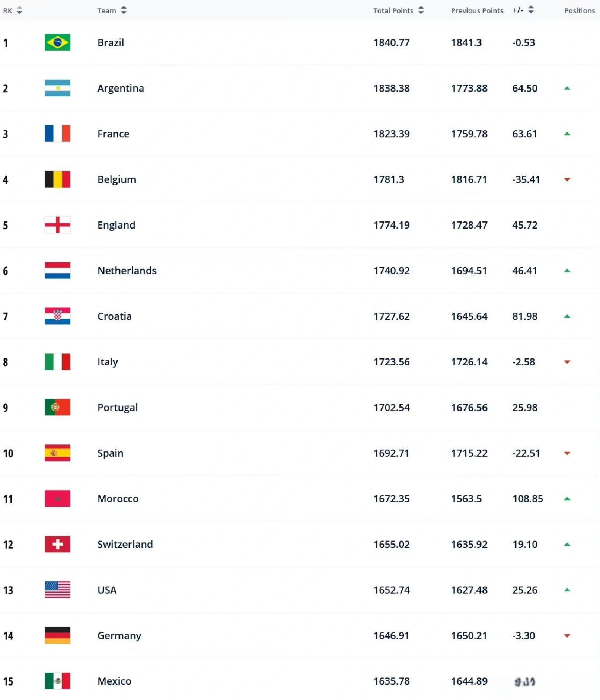Click the Portugal flag icon
Viewport: 600px width, 700px height.
click(x=57, y=407)
